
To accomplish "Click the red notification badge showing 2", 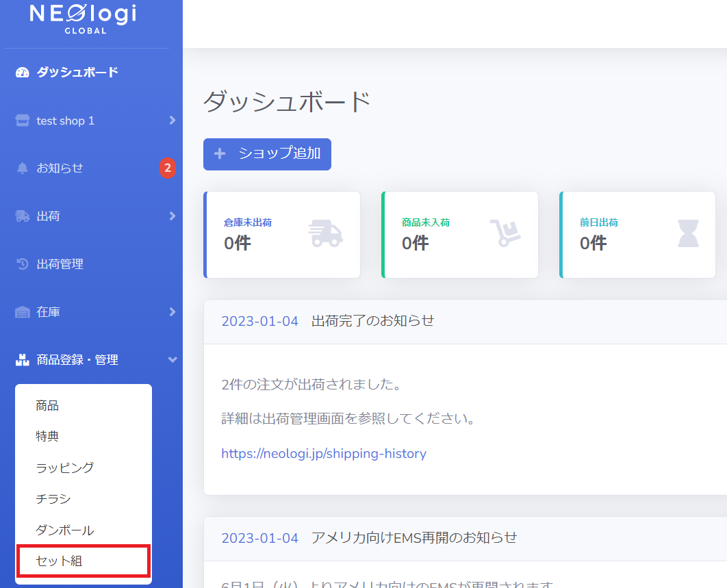I will tap(168, 168).
